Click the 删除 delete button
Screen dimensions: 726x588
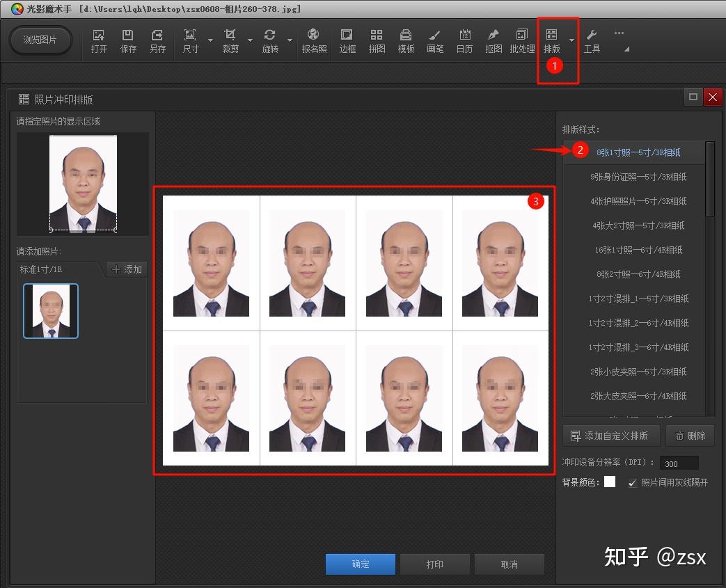[x=691, y=436]
